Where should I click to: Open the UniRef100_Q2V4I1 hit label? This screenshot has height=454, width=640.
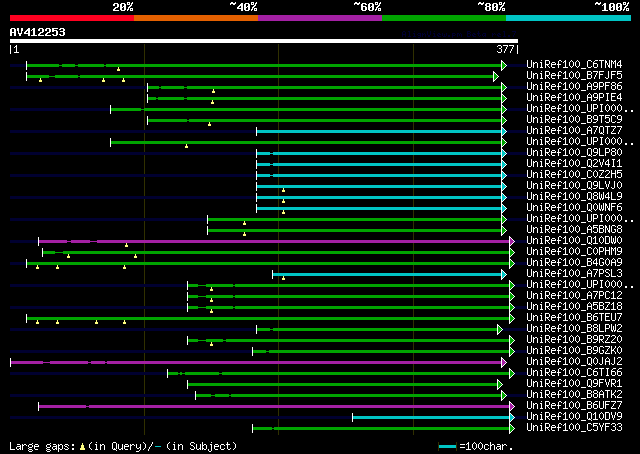point(574,164)
